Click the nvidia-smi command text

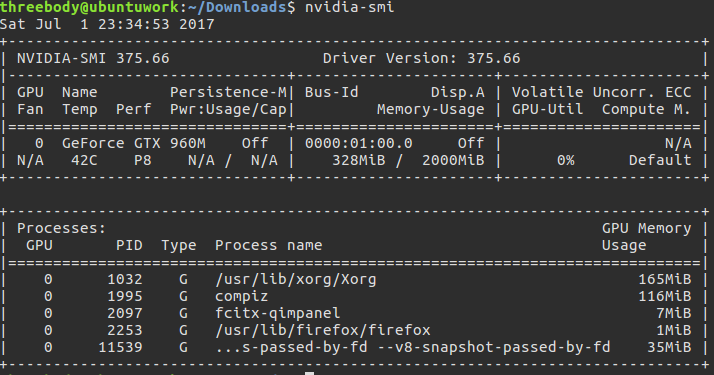coord(349,7)
